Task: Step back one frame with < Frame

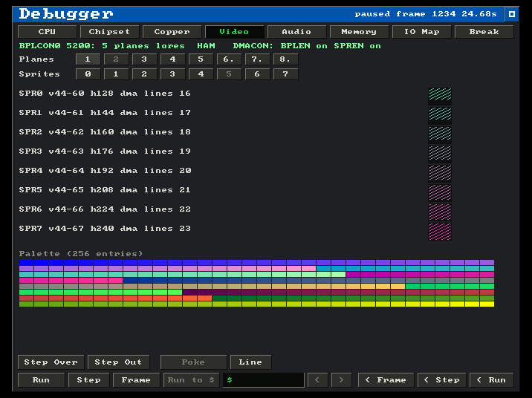Action: click(386, 380)
